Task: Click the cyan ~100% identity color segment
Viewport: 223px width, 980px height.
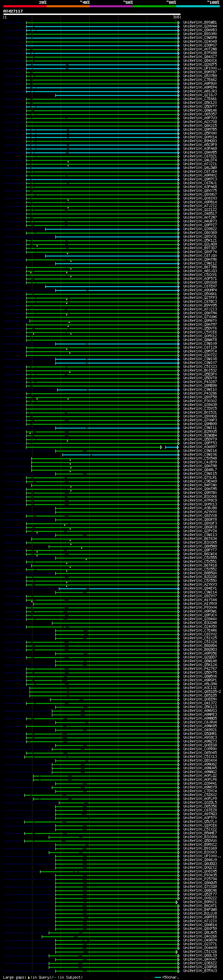Action: point(198,6)
